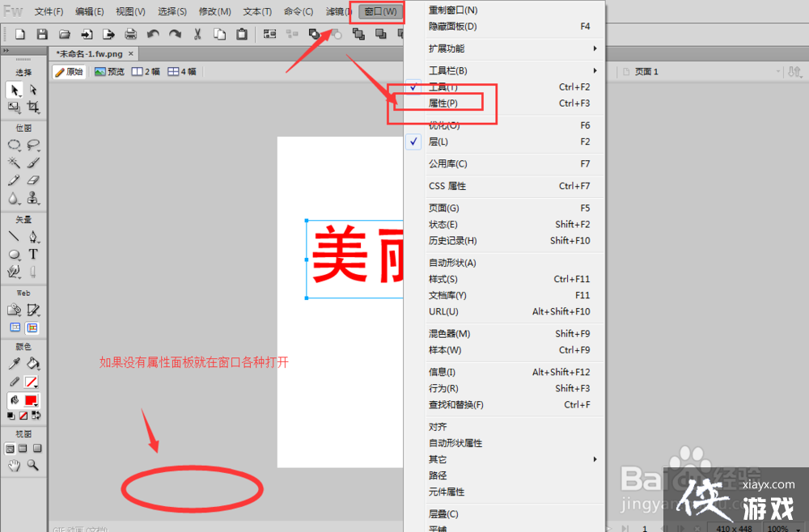Activate the Paint Bucket tool
Screen dimensions: 809x532
click(33, 364)
